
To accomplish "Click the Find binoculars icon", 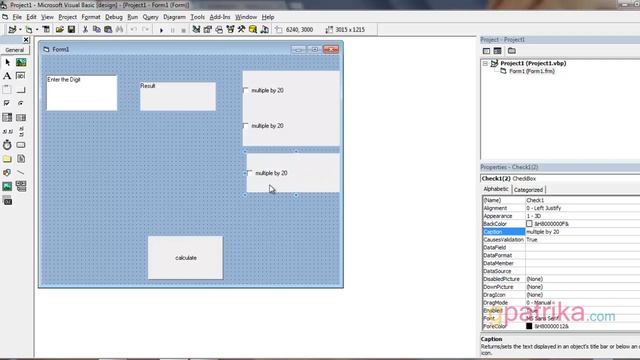I will pyautogui.click(x=120, y=29).
